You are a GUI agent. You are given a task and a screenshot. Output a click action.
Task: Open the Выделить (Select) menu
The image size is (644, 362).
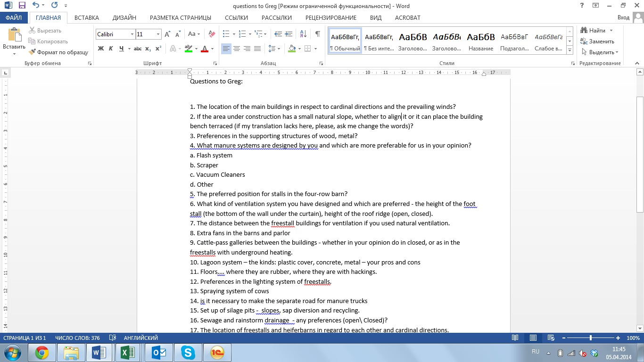600,52
